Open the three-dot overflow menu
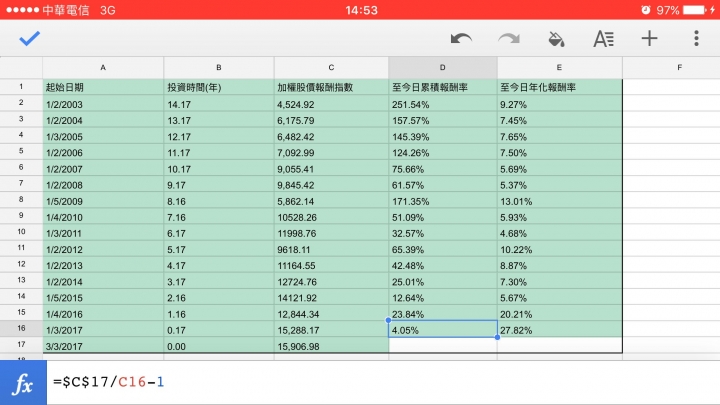Screen dimensions: 720x405 696,39
